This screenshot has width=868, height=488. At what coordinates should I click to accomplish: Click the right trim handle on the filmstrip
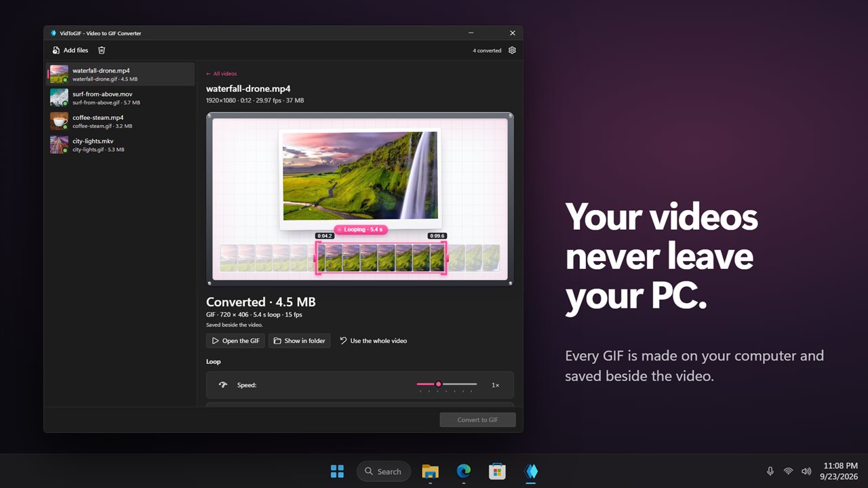(x=445, y=258)
